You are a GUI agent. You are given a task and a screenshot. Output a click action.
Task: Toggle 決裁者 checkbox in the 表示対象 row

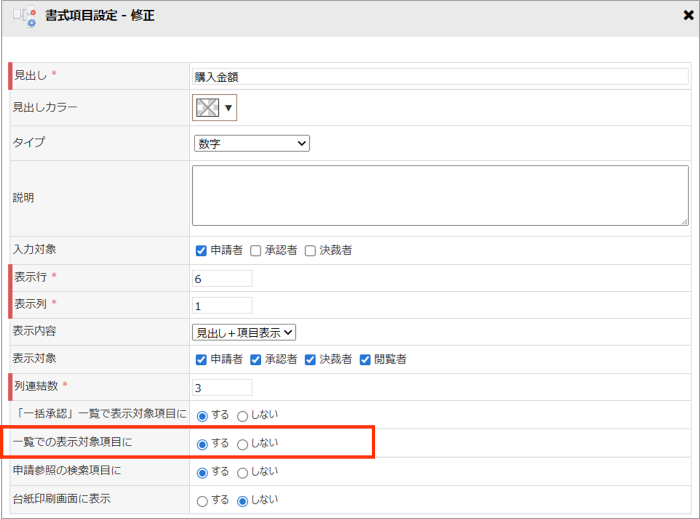tap(310, 359)
